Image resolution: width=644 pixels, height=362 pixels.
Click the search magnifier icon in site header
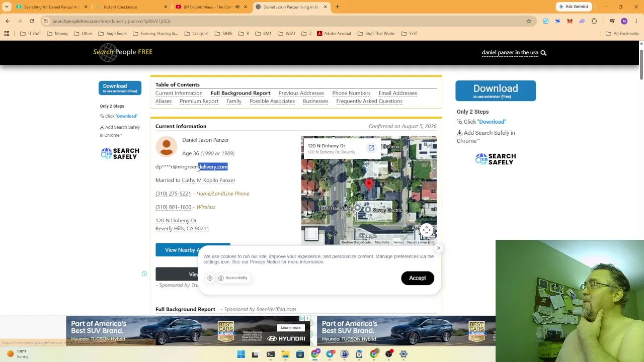tap(543, 53)
